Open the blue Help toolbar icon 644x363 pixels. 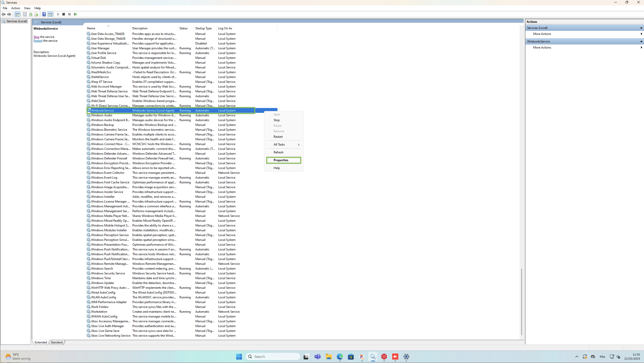pos(44,14)
